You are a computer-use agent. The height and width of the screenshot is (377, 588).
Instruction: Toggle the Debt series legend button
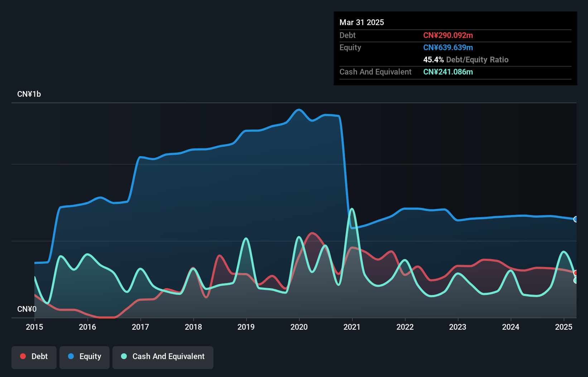pyautogui.click(x=34, y=357)
